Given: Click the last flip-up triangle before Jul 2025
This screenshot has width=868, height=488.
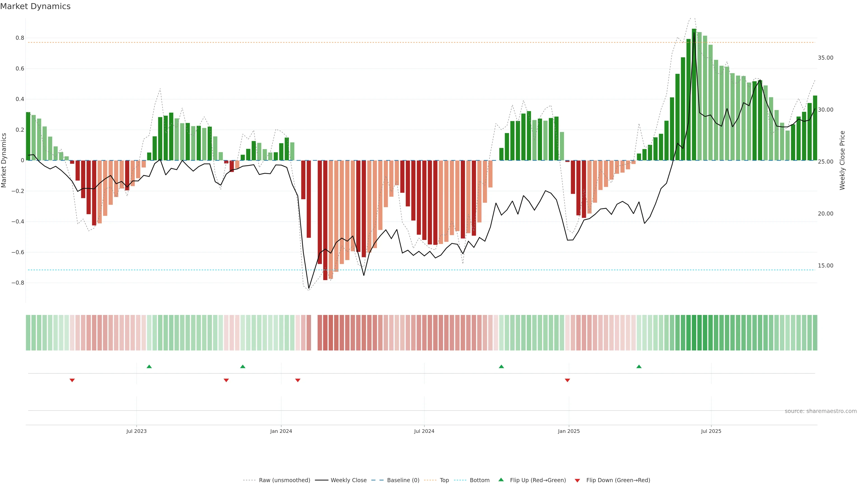Looking at the screenshot, I should pos(639,366).
